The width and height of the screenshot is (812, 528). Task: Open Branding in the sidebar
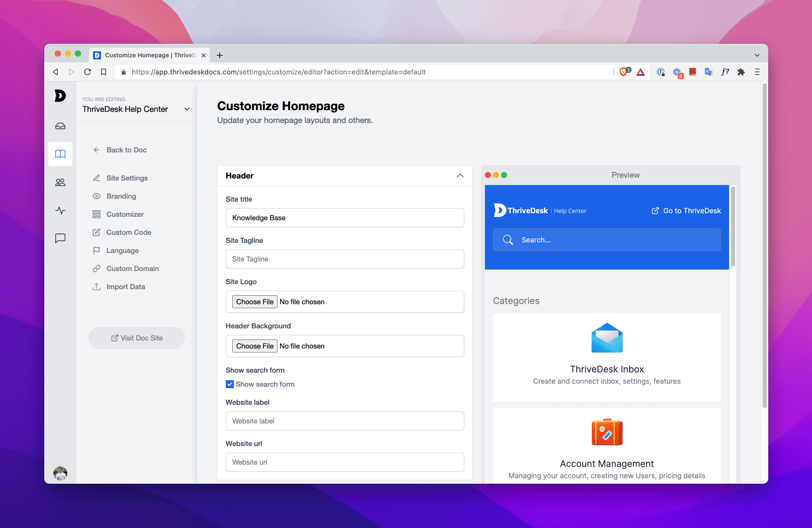121,196
